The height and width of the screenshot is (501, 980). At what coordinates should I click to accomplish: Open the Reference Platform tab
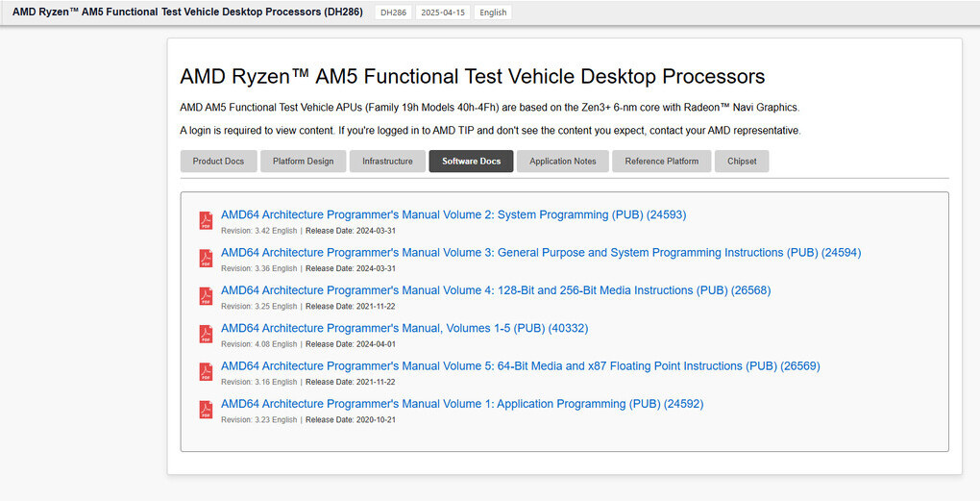(x=661, y=162)
